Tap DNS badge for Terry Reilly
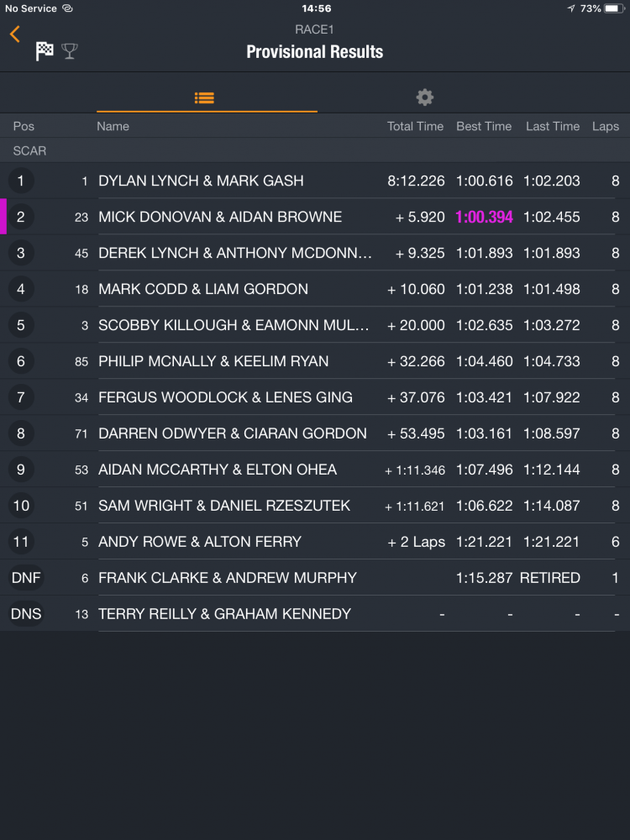The image size is (630, 840). pos(25,614)
